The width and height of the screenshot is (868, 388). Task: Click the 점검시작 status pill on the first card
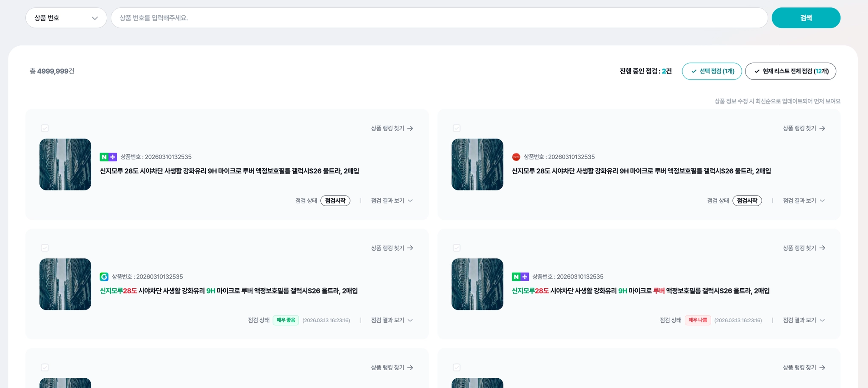[x=335, y=201]
